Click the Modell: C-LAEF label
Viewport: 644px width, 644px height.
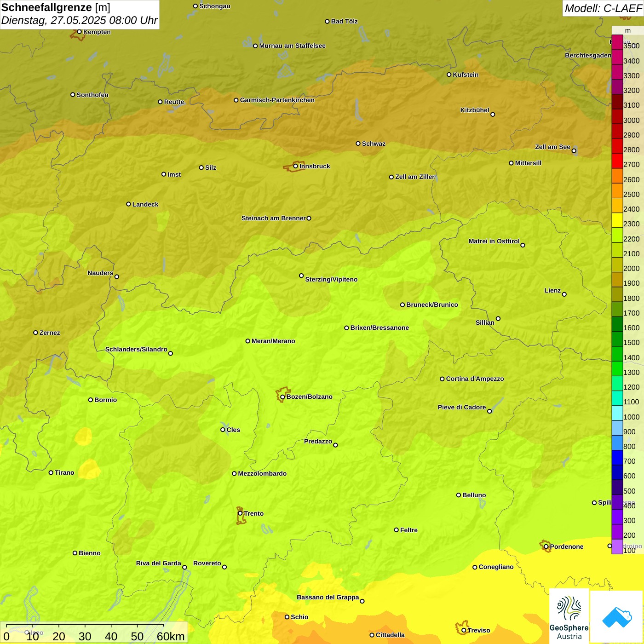[x=603, y=8]
